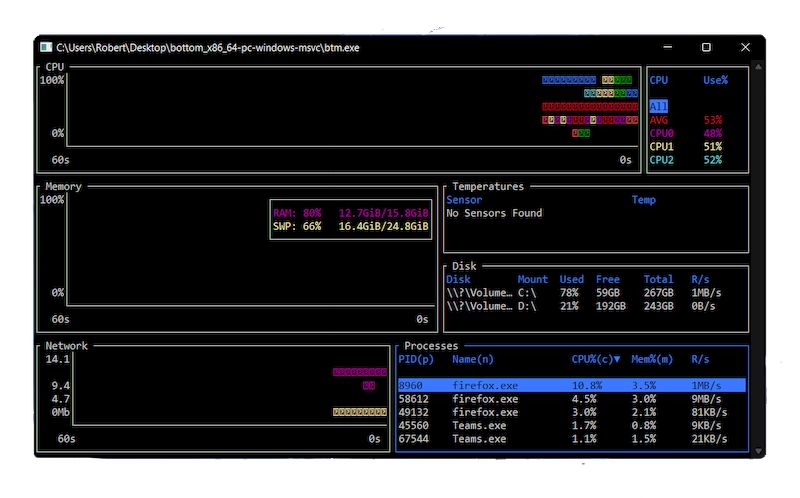Select the highlighted firefox.exe process 8960
Viewport: 800px width, 498px height.
click(x=571, y=385)
